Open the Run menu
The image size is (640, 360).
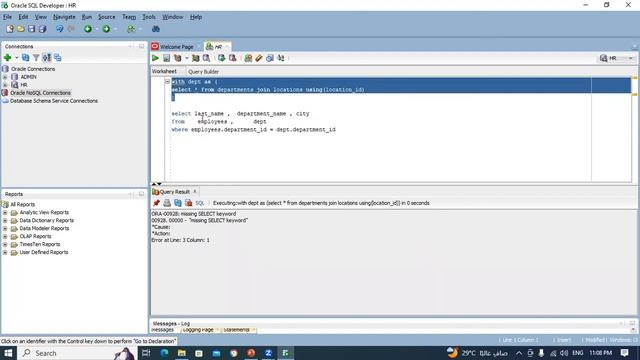[87, 17]
